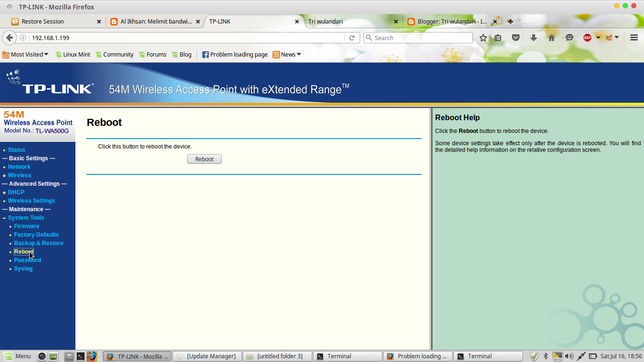
Task: Go to Firefox home page icon
Action: click(552, 38)
